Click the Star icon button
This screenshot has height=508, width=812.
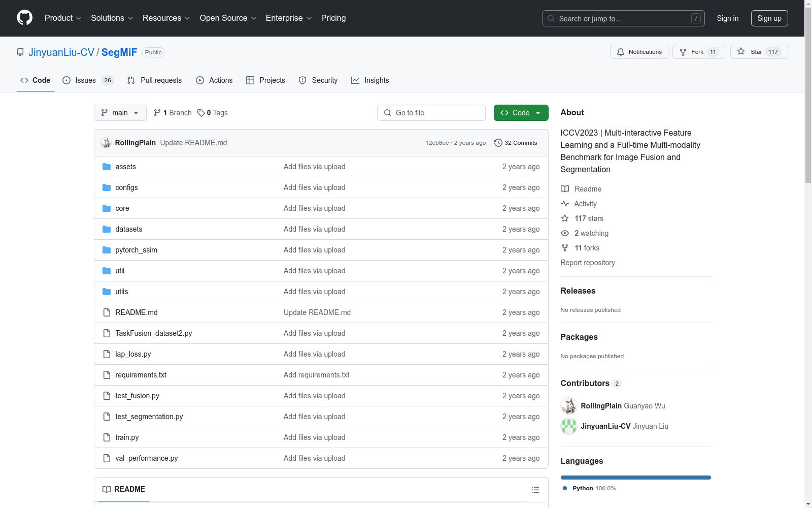741,52
